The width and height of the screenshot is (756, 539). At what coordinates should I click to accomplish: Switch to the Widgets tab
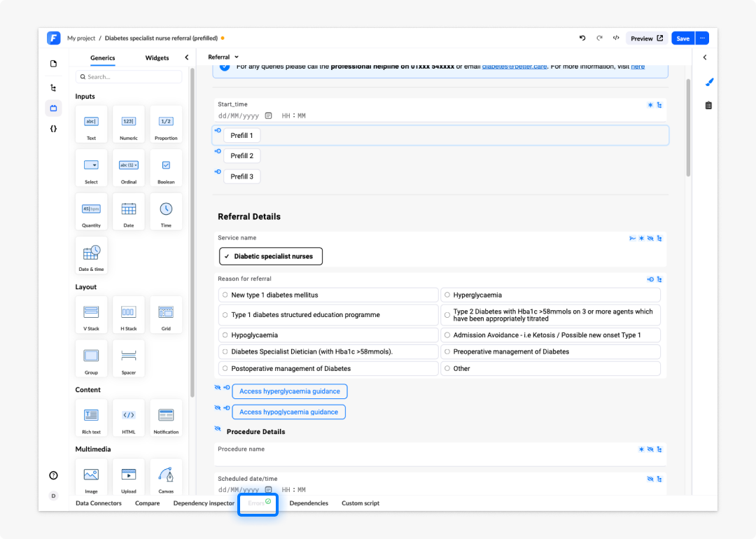pyautogui.click(x=157, y=58)
